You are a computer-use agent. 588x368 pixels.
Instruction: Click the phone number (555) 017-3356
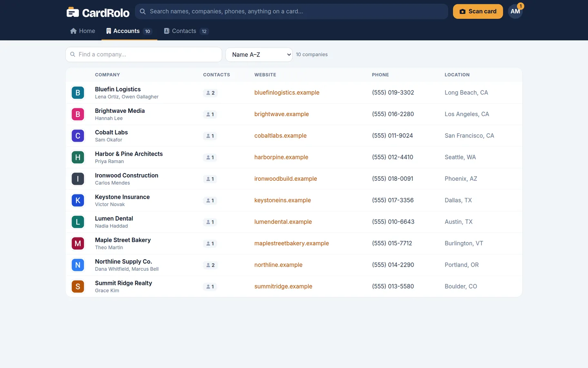pos(393,200)
